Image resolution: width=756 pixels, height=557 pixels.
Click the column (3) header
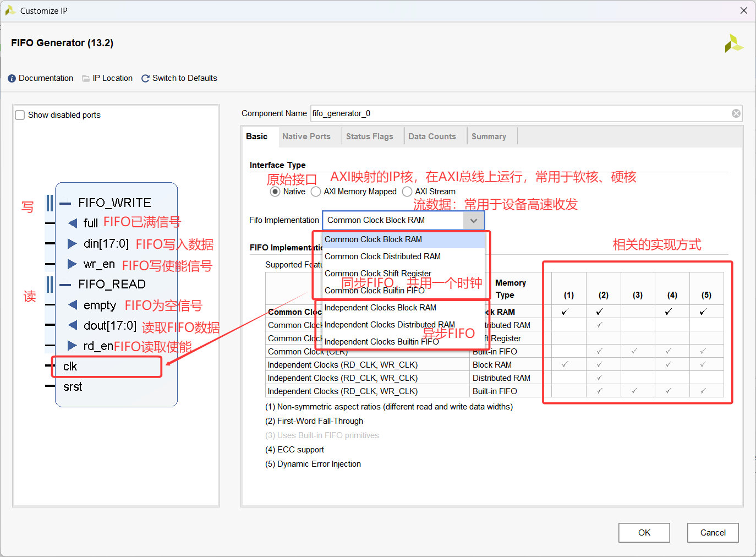(x=638, y=295)
